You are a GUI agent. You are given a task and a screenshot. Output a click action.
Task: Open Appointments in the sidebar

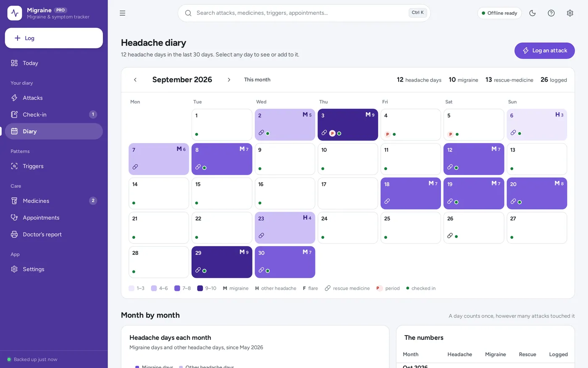pos(54,218)
